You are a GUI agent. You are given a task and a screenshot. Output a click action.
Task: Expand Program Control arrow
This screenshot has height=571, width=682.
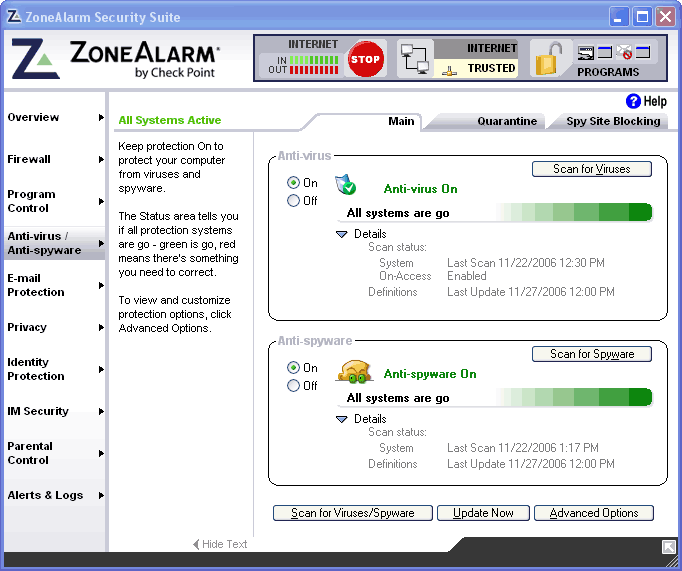coord(101,201)
